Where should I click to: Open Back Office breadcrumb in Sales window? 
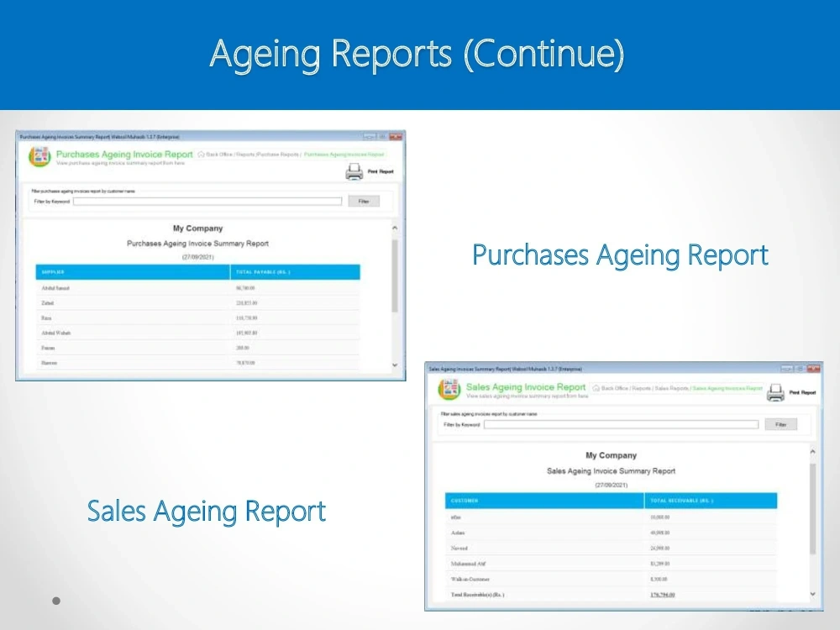[x=614, y=388]
